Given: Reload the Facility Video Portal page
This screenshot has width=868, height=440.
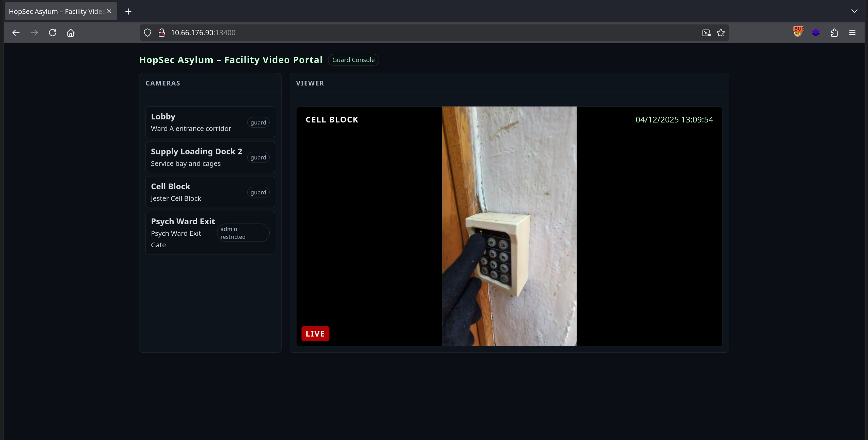Looking at the screenshot, I should click(53, 33).
